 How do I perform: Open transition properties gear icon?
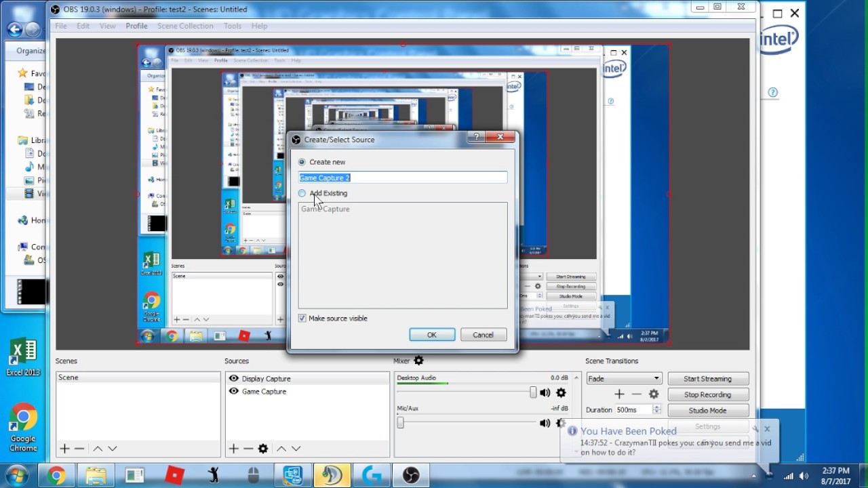pyautogui.click(x=654, y=394)
